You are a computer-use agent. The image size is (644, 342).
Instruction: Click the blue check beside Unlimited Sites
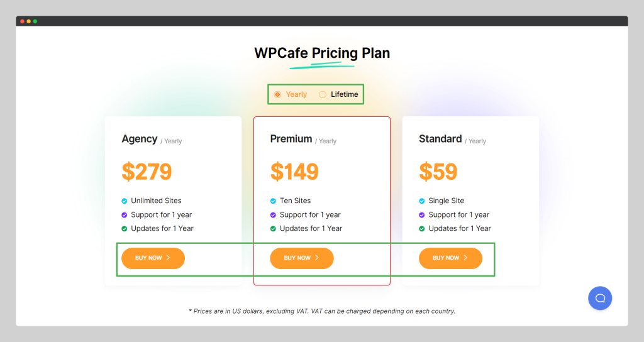[125, 201]
